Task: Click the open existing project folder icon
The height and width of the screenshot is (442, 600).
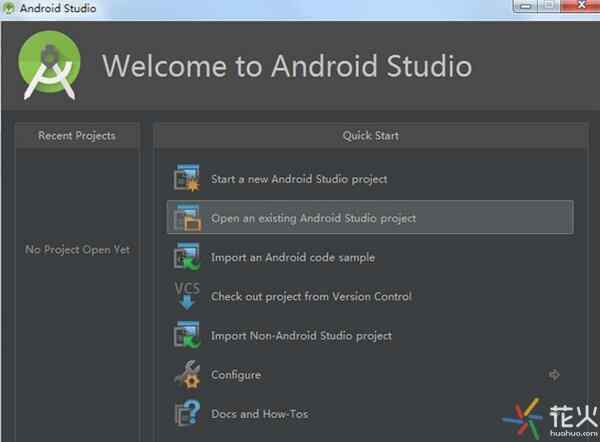Action: tap(187, 217)
